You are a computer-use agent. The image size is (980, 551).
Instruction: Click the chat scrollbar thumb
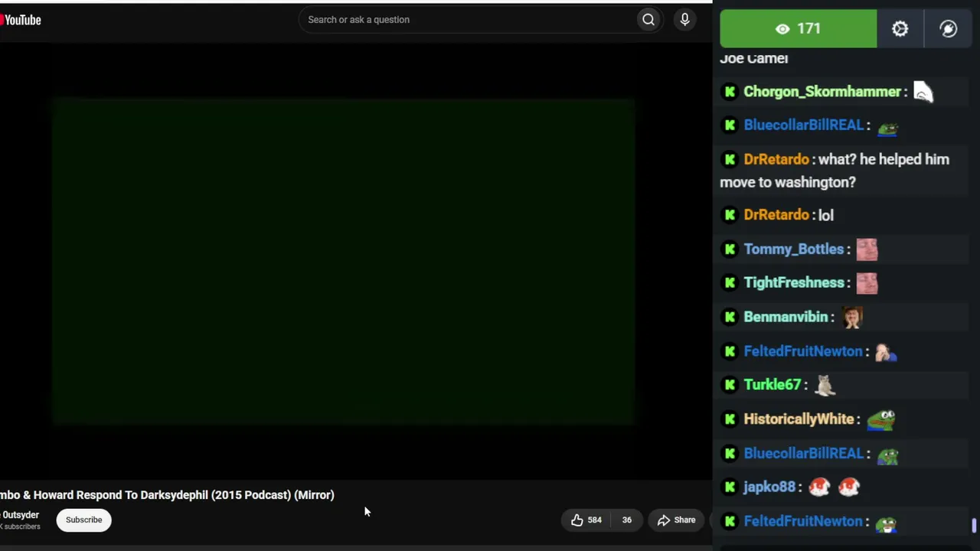click(x=974, y=526)
